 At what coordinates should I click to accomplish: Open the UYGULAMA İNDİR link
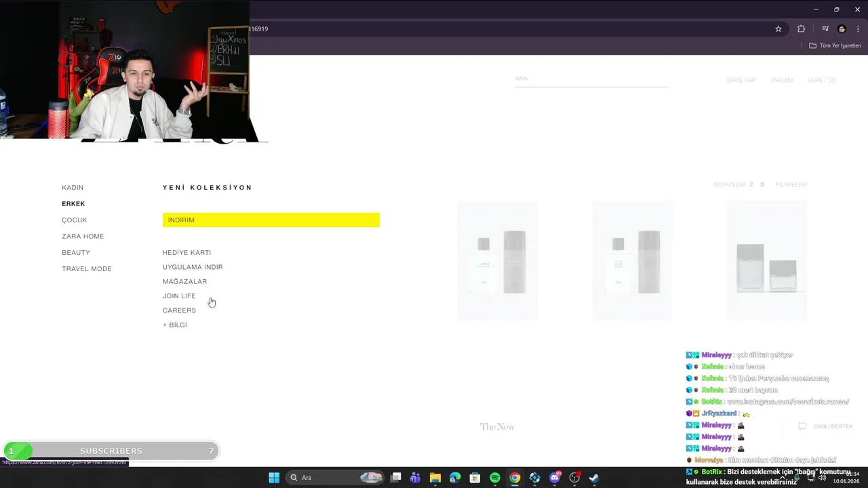(x=193, y=267)
